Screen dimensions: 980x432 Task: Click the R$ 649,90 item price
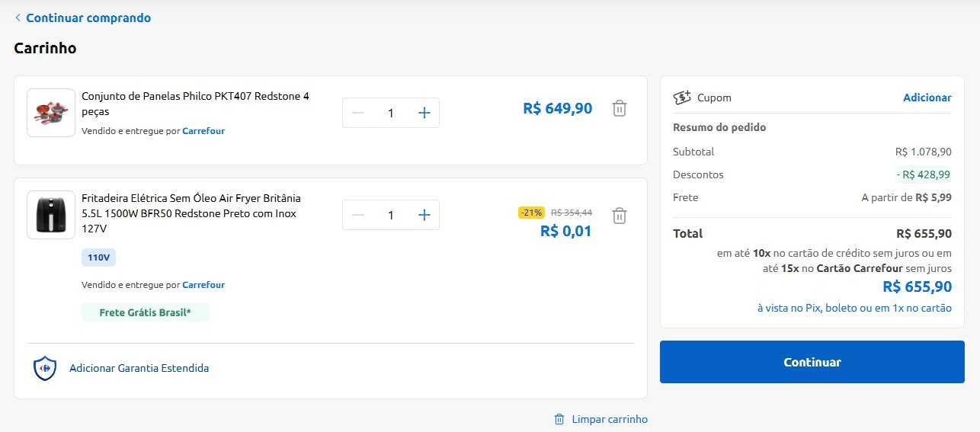click(x=558, y=109)
